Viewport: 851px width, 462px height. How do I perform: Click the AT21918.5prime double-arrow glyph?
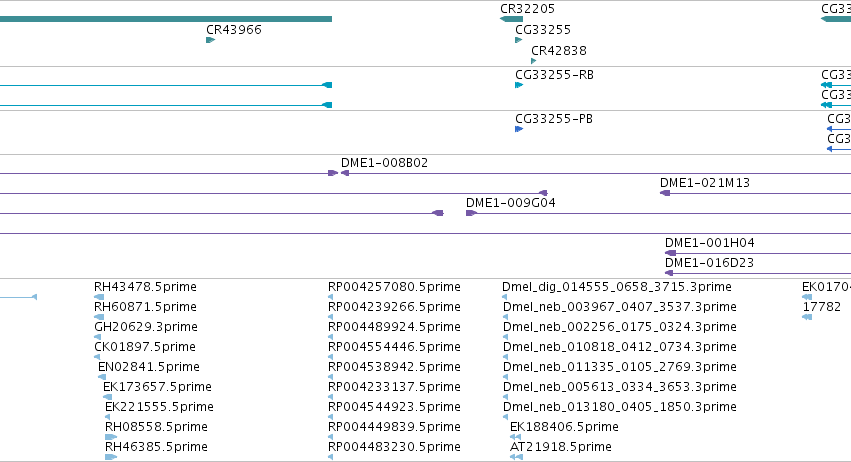click(x=516, y=457)
